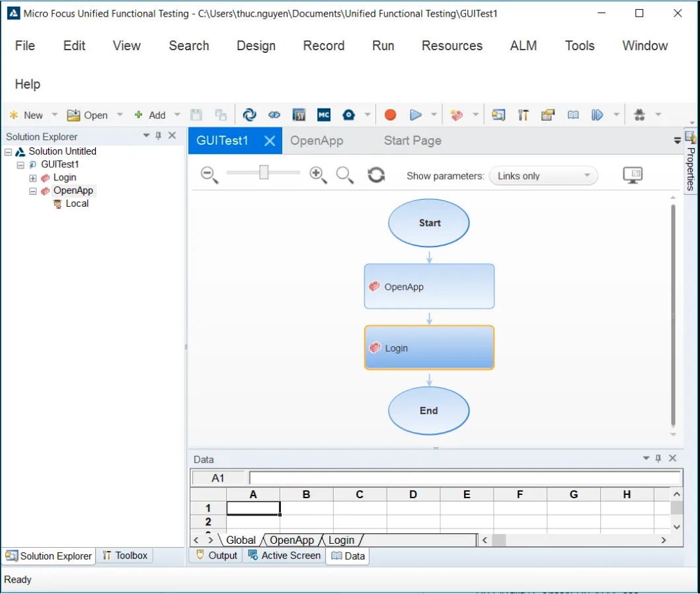Image resolution: width=700 pixels, height=594 pixels.
Task: Click the new action cubes toolbar icon
Action: pos(456,115)
